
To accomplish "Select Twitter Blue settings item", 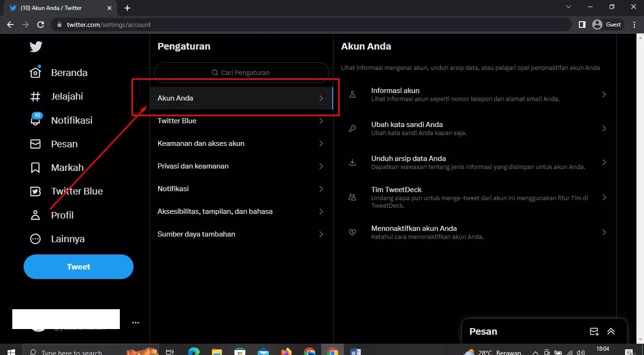I will [x=242, y=121].
